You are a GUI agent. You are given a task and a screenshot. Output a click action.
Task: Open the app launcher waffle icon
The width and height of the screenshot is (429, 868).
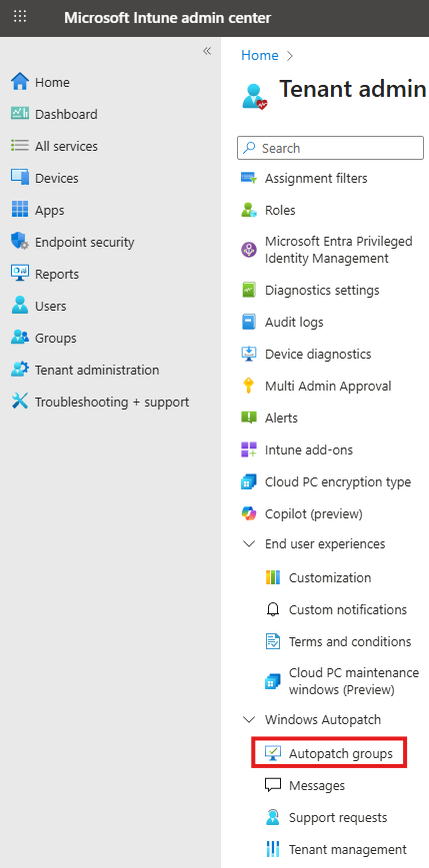(x=20, y=17)
